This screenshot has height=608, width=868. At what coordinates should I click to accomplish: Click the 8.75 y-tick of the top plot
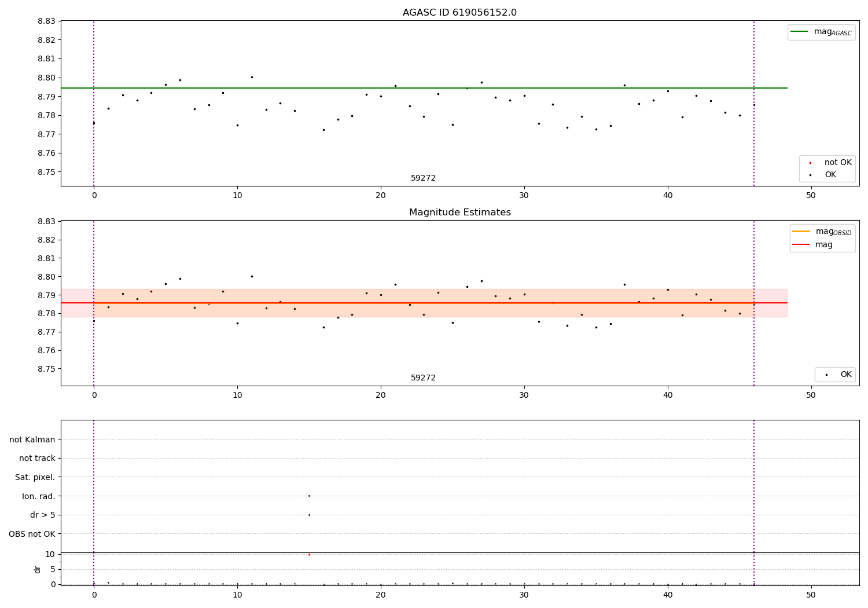[46, 172]
